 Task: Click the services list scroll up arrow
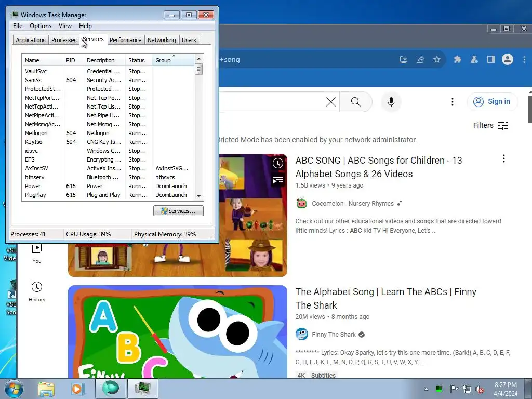[x=199, y=59]
